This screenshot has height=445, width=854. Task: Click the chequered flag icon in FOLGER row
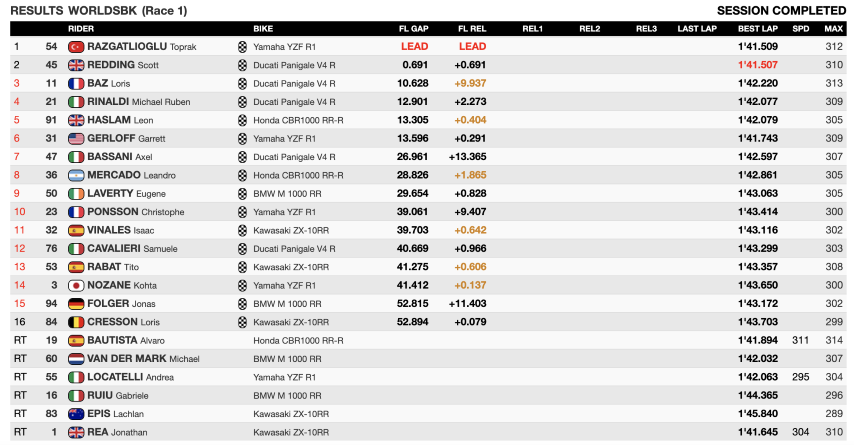coord(242,304)
